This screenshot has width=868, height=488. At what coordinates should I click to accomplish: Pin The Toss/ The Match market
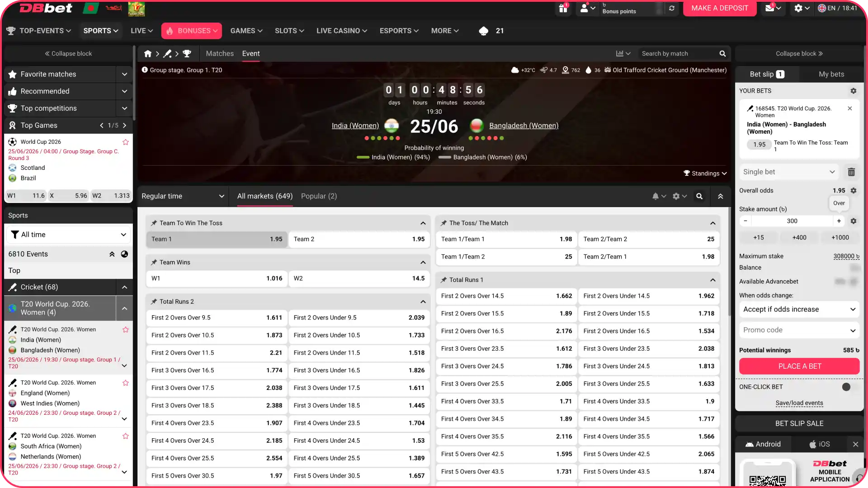click(443, 223)
